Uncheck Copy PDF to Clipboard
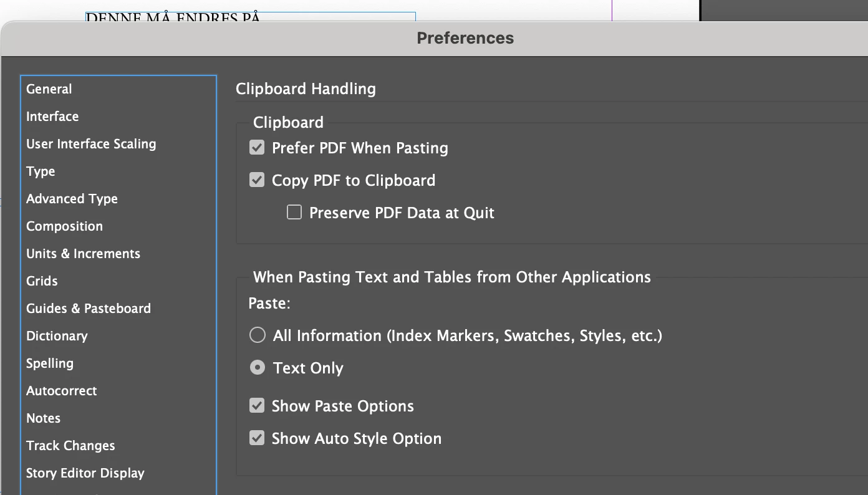Screen dimensions: 868x495 pyautogui.click(x=257, y=180)
